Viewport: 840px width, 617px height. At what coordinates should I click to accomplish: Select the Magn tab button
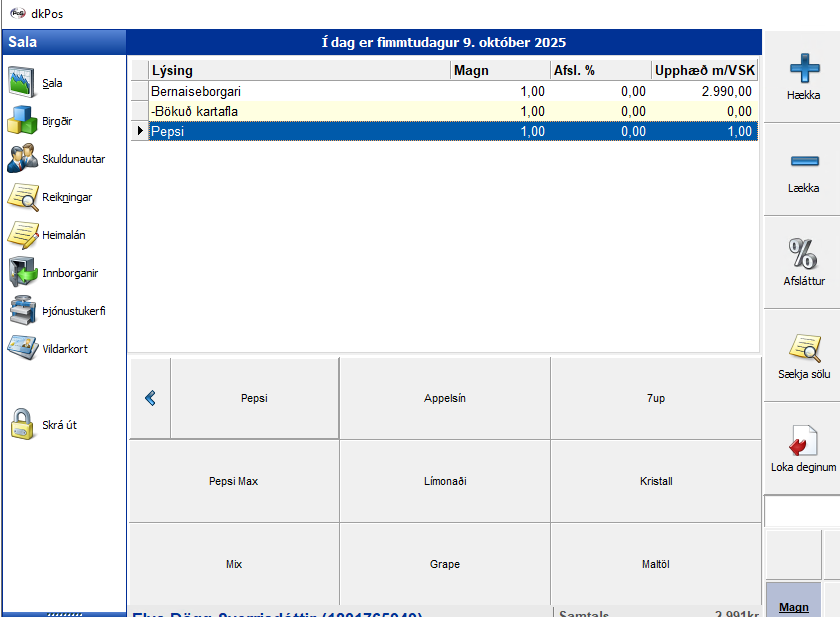[x=793, y=604]
